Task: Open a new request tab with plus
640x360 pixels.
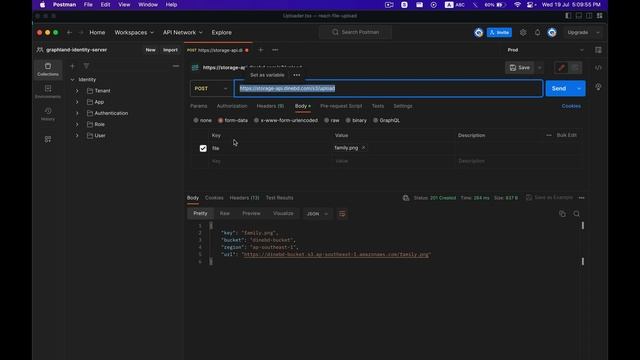Action: point(261,50)
